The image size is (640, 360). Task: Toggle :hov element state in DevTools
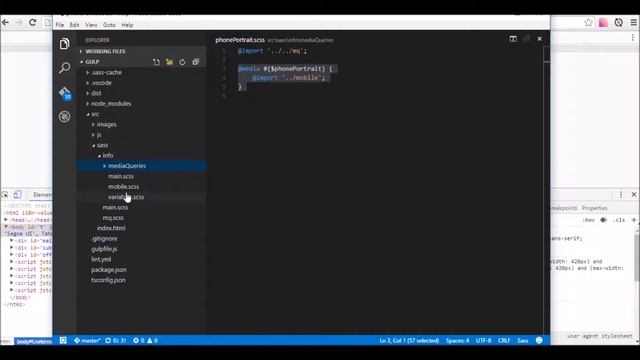click(588, 220)
